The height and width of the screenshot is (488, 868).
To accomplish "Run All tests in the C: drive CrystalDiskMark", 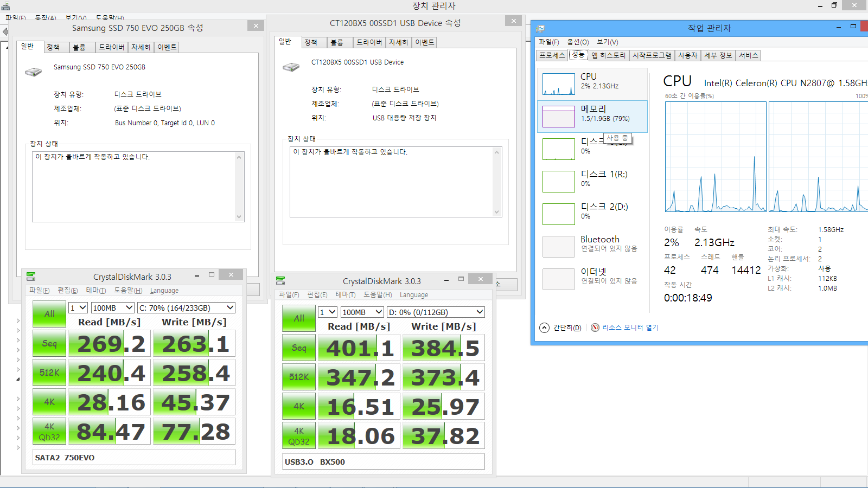I will 49,314.
